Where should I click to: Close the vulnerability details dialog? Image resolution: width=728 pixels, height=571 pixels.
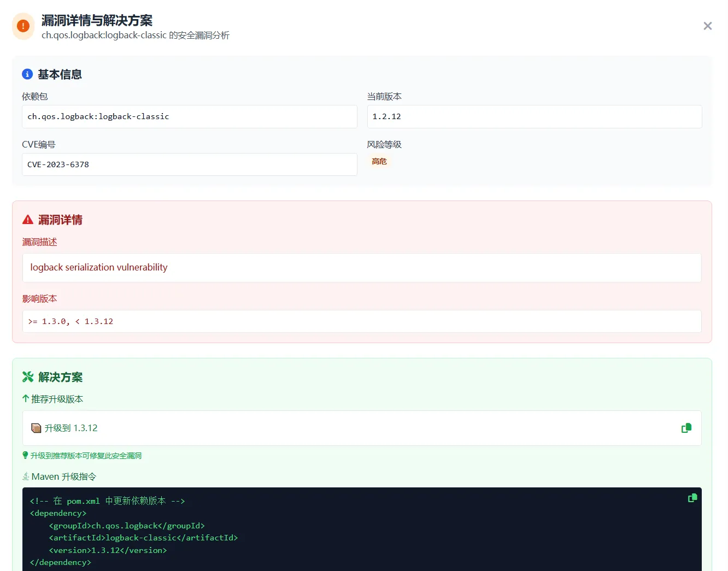(707, 26)
